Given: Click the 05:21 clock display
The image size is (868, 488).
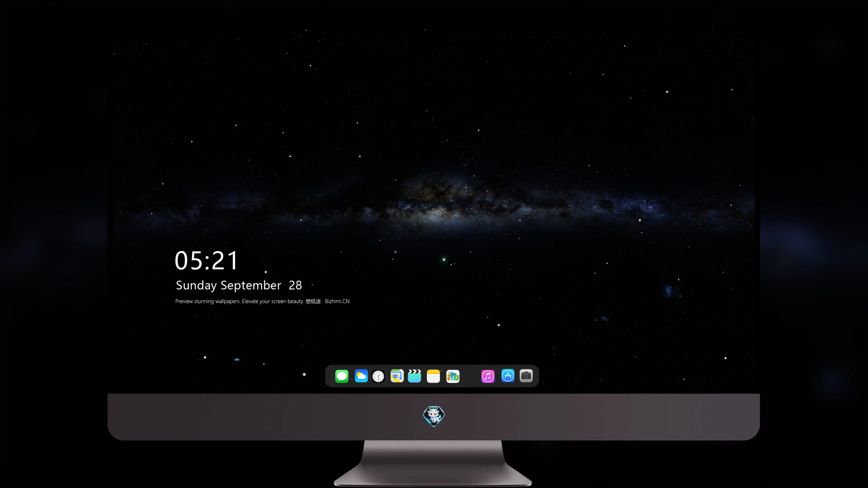Looking at the screenshot, I should click(x=206, y=260).
